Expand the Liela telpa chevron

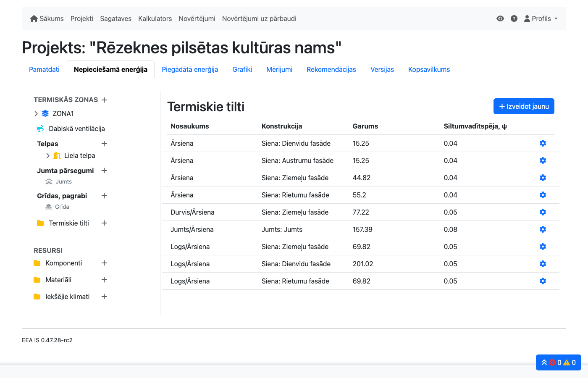(48, 155)
